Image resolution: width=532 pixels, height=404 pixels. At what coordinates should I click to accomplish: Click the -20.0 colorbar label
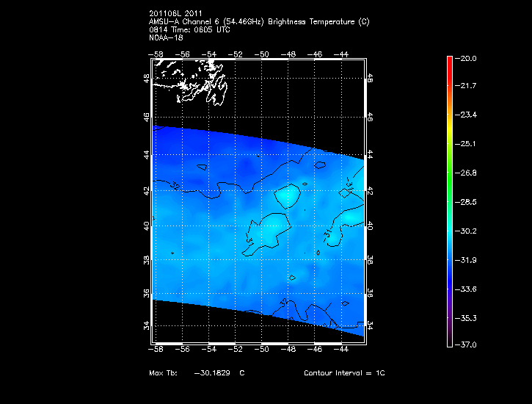pos(467,58)
